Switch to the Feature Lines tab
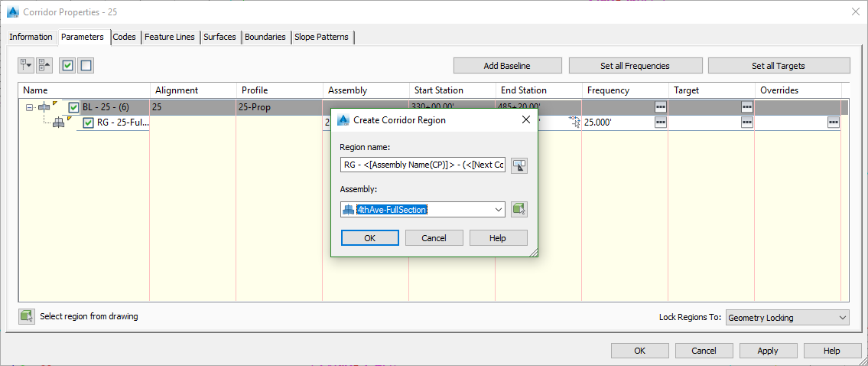Screen dimensions: 868x366 (x=170, y=37)
